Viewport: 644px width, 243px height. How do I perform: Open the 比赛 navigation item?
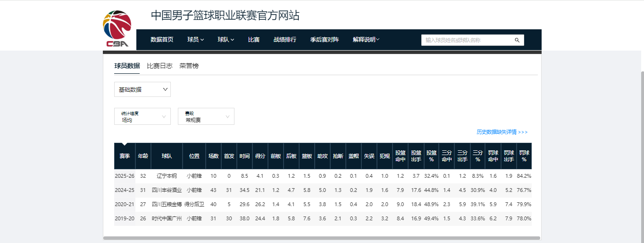254,40
